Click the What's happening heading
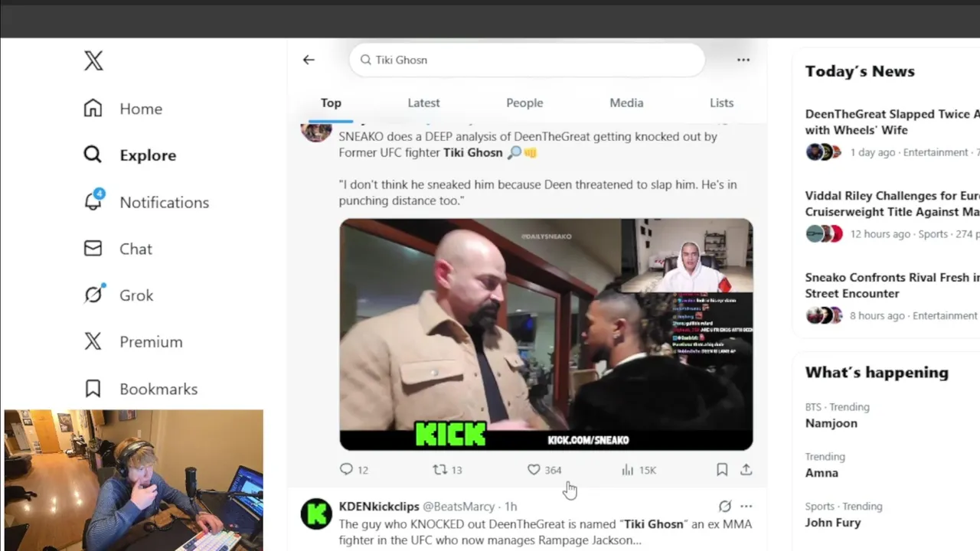Viewport: 980px width, 551px height. 877,373
